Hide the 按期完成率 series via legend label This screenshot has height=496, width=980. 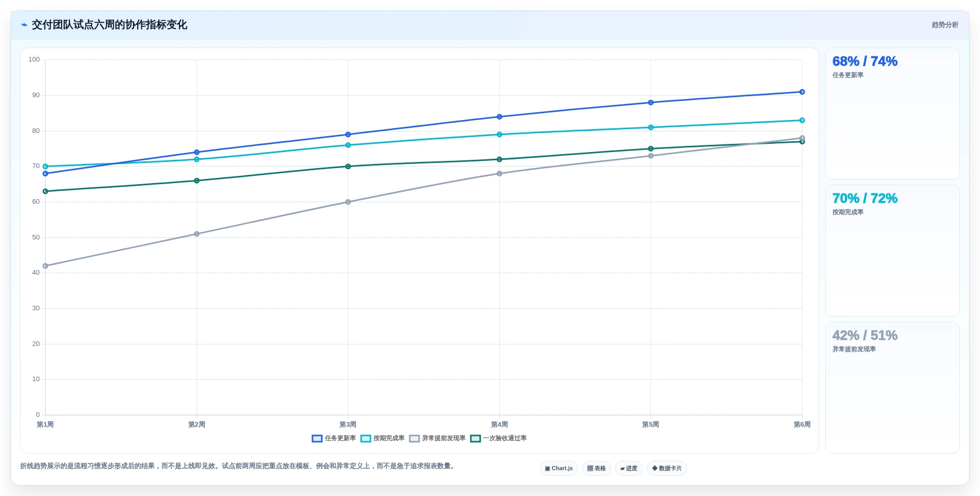(389, 439)
